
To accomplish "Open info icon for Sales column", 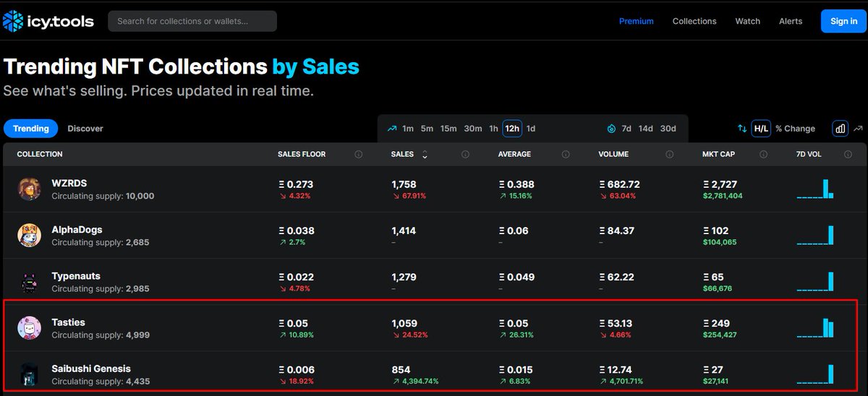I will pyautogui.click(x=465, y=154).
